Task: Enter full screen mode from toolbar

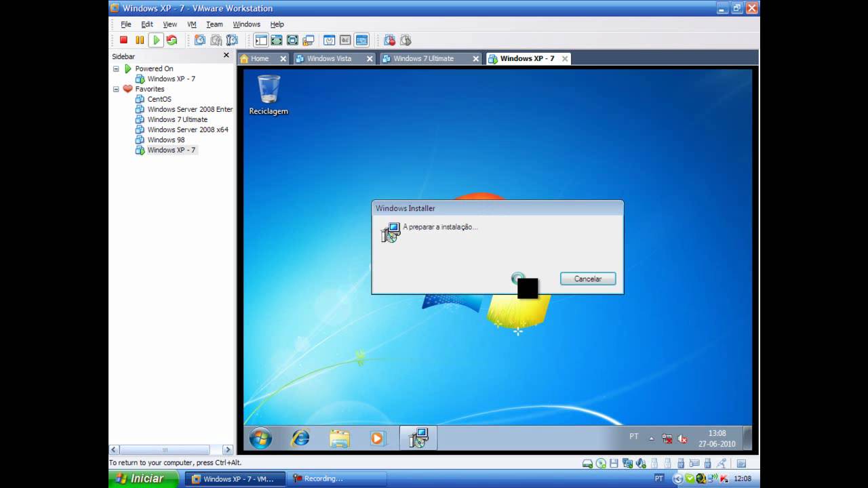Action: pyautogui.click(x=292, y=40)
